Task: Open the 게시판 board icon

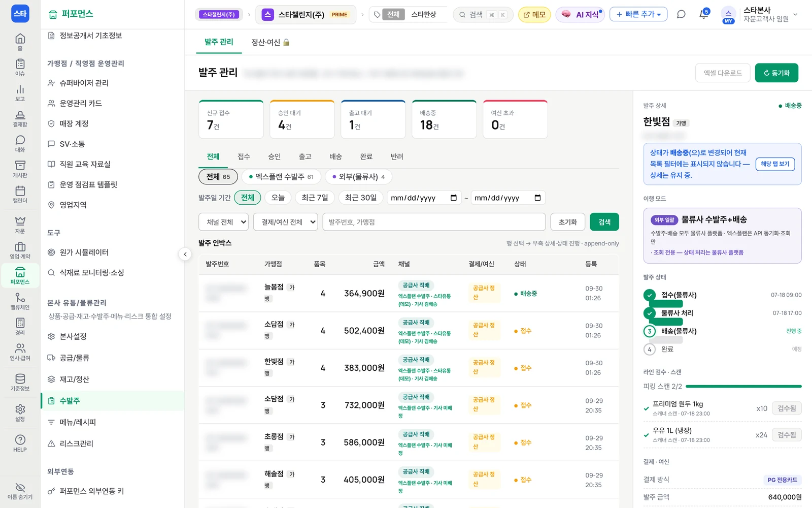Action: (x=20, y=169)
